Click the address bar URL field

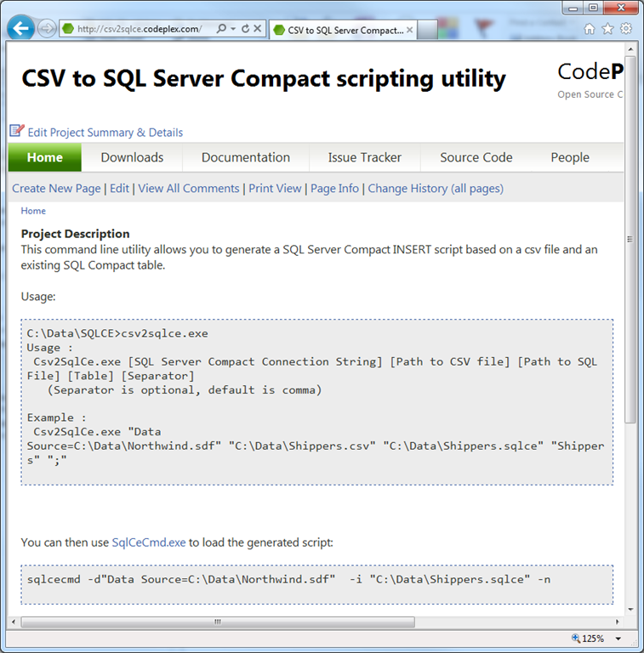tap(140, 29)
